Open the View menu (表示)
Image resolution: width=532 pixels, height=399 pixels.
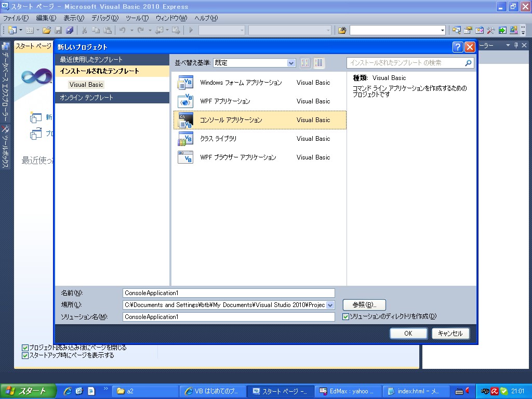(74, 18)
